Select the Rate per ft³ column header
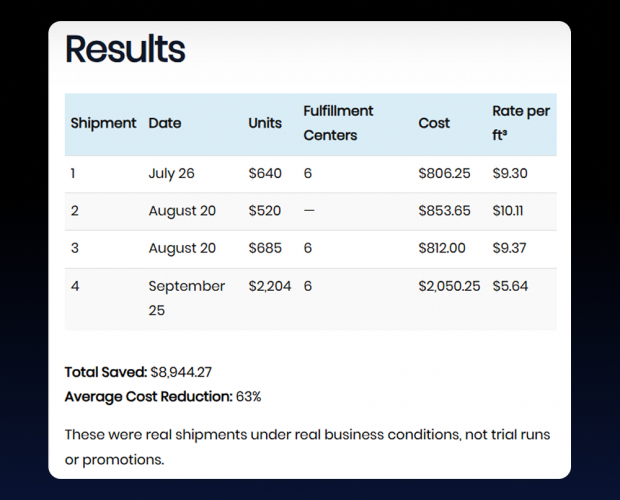This screenshot has width=620, height=500. pyautogui.click(x=521, y=123)
